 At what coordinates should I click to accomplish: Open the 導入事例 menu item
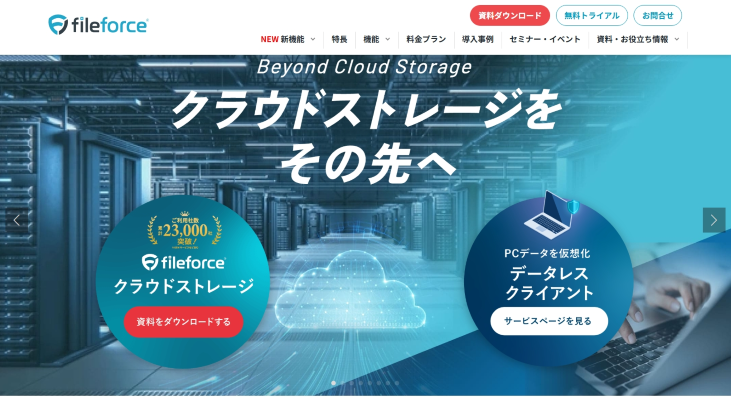click(x=477, y=39)
